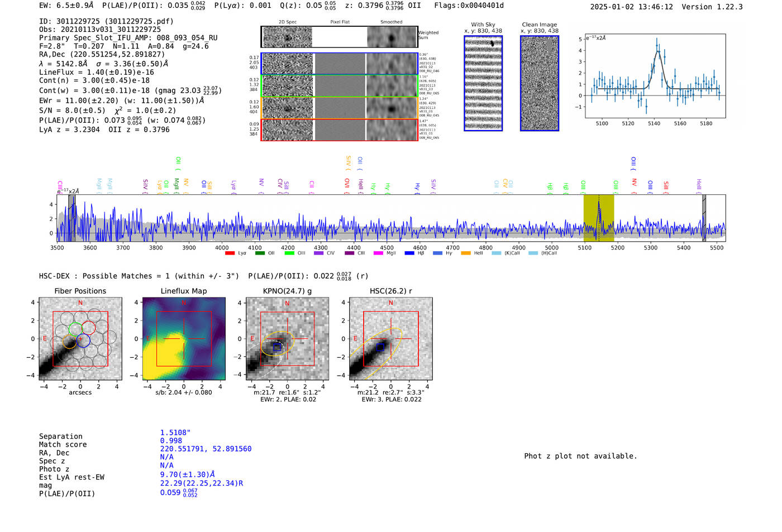Click the magenta MgII legend swatch
Image resolution: width=782 pixels, height=532 pixels.
(x=378, y=253)
